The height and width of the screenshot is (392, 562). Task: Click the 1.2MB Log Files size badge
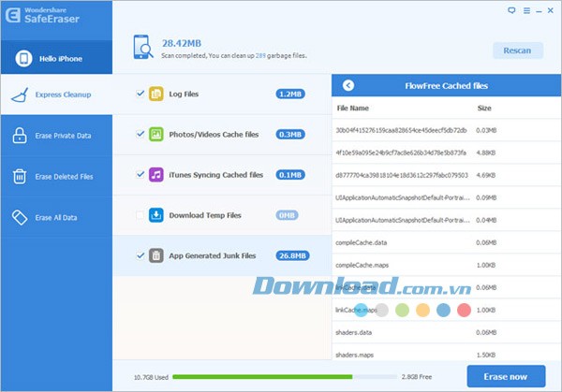tap(290, 94)
